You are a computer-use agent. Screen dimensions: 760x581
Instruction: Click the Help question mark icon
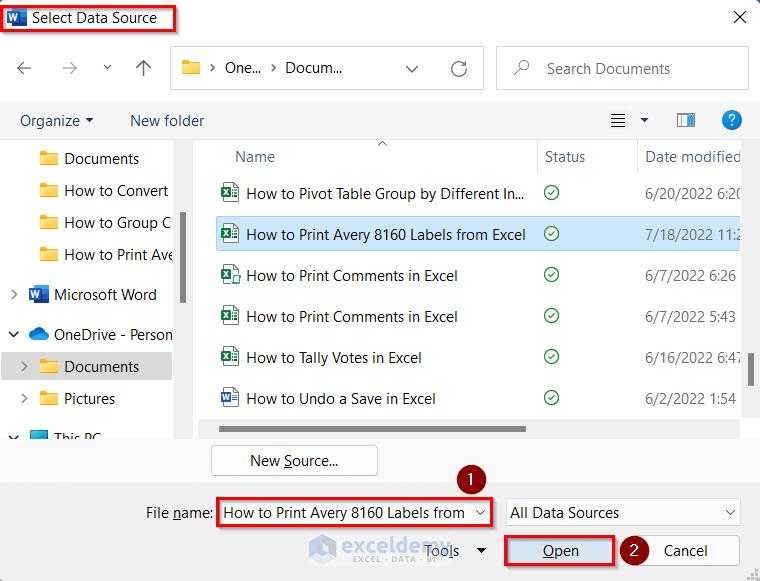point(731,120)
